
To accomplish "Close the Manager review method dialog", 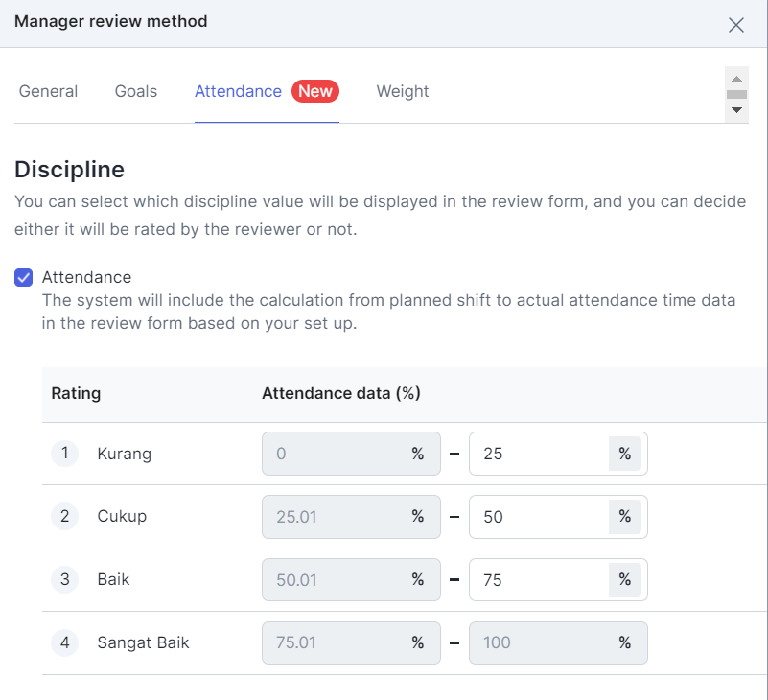I will pos(736,25).
